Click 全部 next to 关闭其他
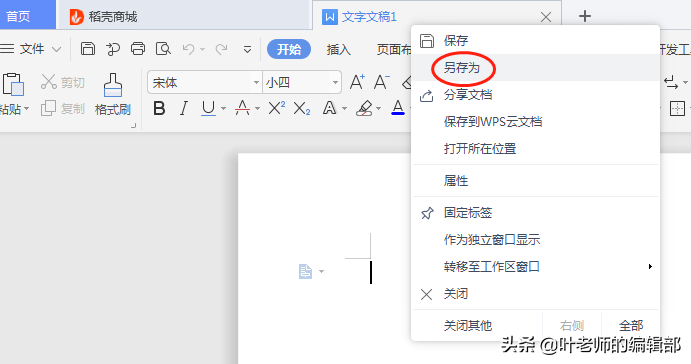The image size is (691, 364). pyautogui.click(x=631, y=326)
